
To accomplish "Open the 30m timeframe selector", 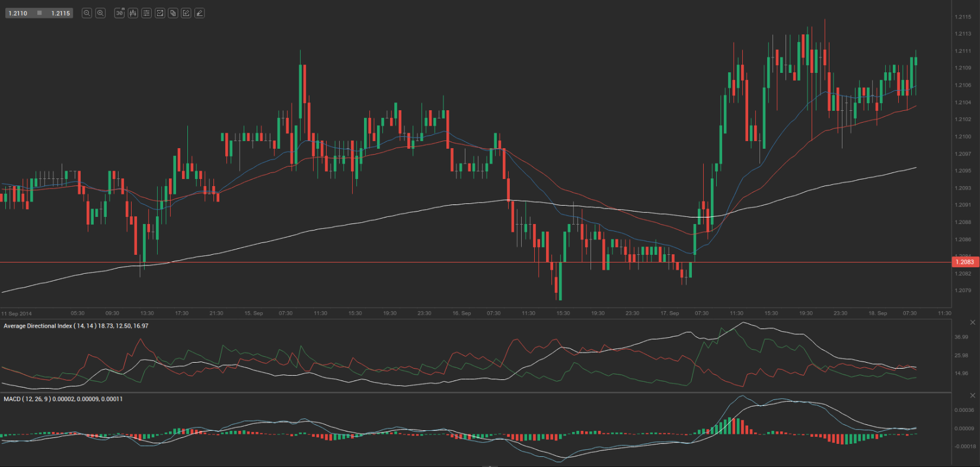I will [x=119, y=13].
